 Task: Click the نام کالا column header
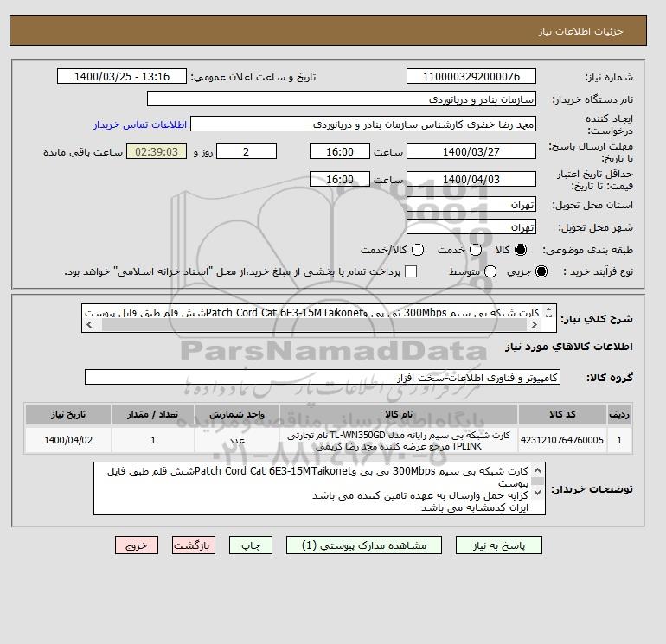click(399, 414)
